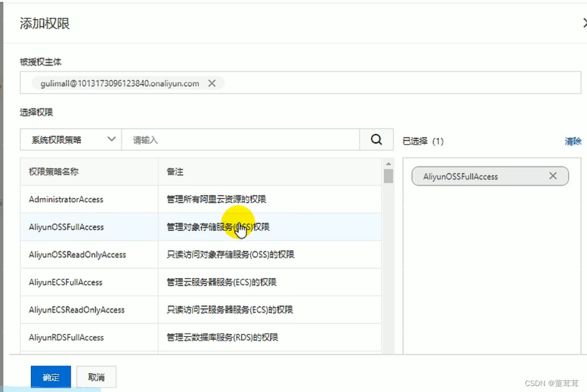Click the 清除 link
This screenshot has width=587, height=392.
pyautogui.click(x=573, y=141)
